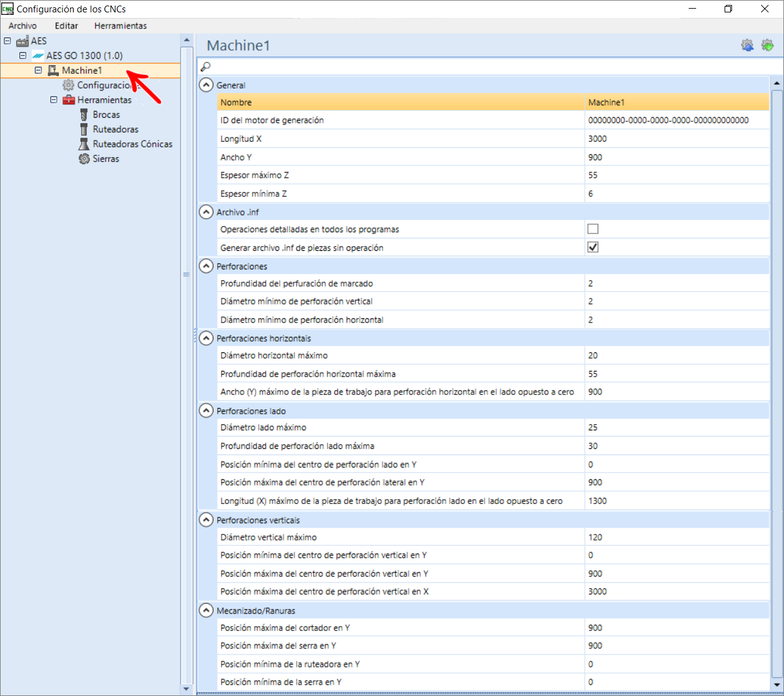Collapse the Machine1 tree node toggle

38,71
